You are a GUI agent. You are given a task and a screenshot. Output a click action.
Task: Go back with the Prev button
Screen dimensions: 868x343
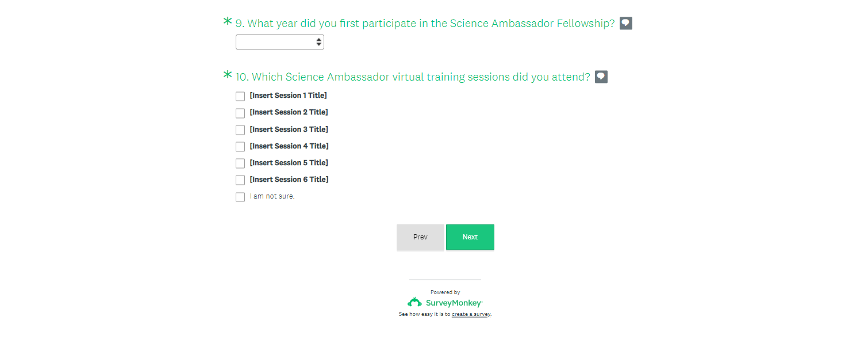(x=420, y=237)
